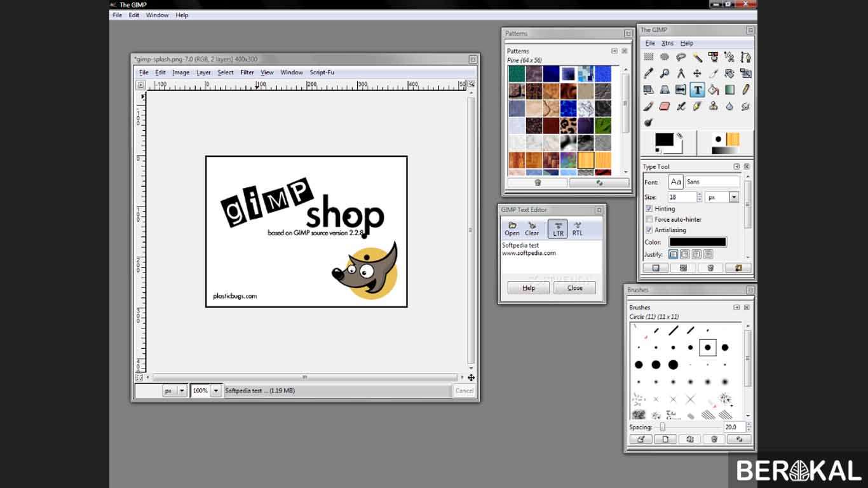Click Open in GIMP Text Editor

point(512,229)
